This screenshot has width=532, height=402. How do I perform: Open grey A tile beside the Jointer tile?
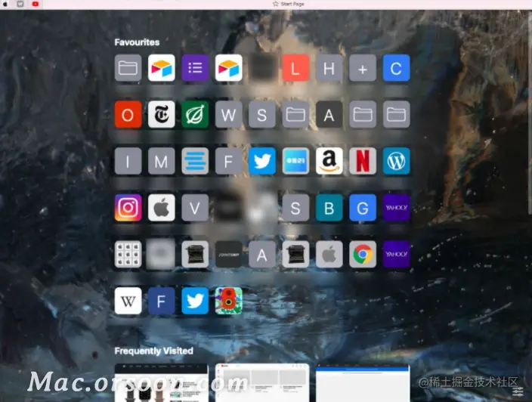262,254
